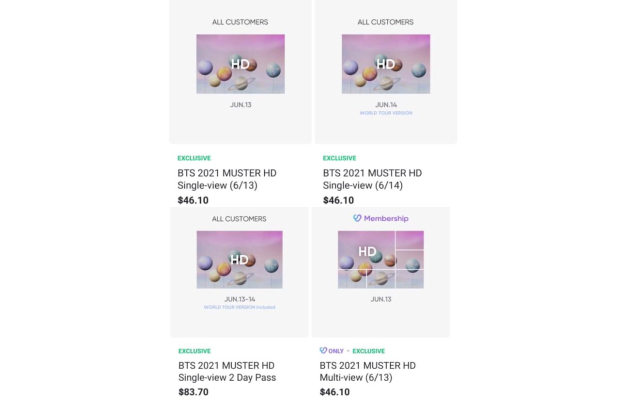Click the $83.70 price of 2 Day Pass
This screenshot has height=413, width=620.
click(194, 392)
